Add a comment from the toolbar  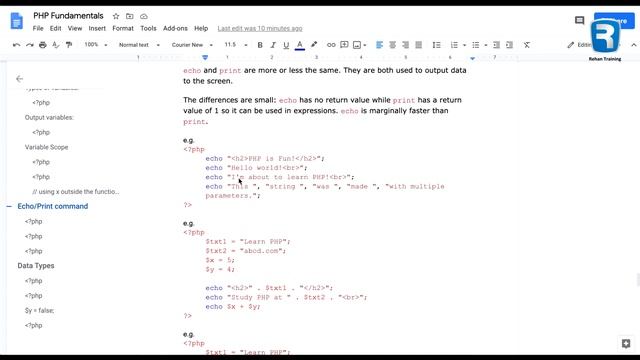[344, 45]
